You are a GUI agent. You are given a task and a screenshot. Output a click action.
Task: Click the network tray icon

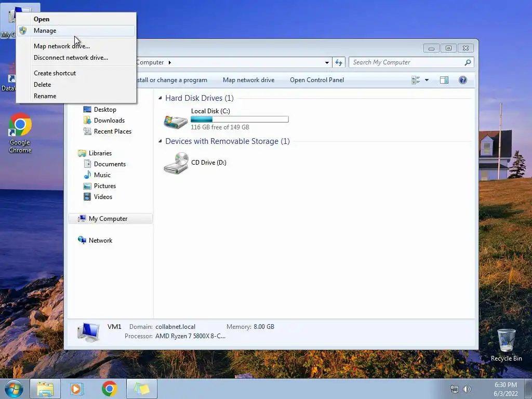(454, 389)
